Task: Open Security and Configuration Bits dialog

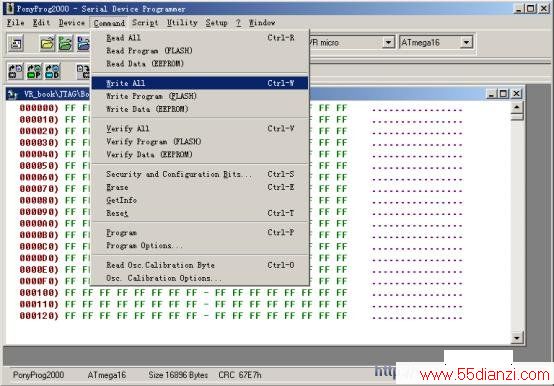Action: click(200, 174)
